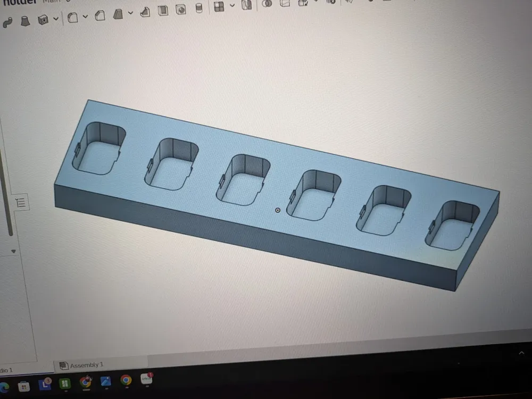The width and height of the screenshot is (532, 399).
Task: Expand the pattern tool dropdown
Action: 232,5
